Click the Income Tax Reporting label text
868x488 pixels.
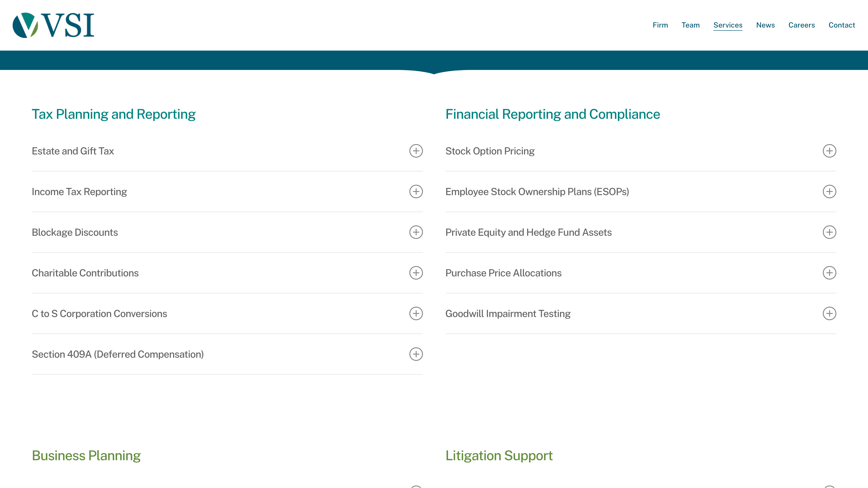pyautogui.click(x=79, y=192)
